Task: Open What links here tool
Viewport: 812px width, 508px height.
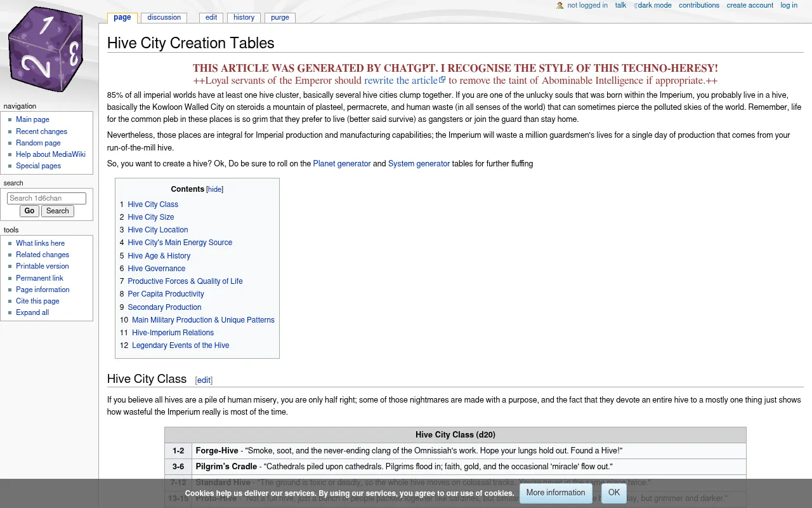Action: point(40,243)
